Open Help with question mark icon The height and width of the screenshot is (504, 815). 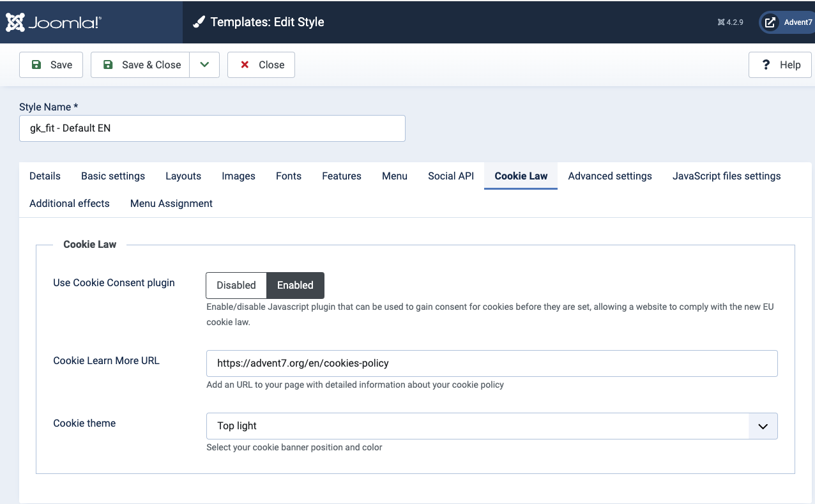pos(780,65)
